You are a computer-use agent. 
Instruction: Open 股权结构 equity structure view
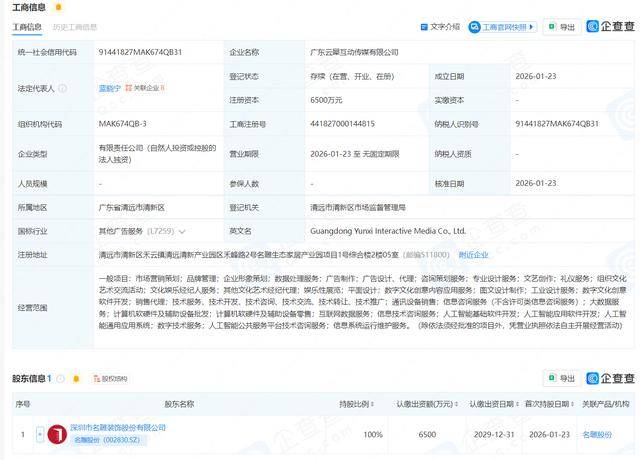[x=109, y=379]
